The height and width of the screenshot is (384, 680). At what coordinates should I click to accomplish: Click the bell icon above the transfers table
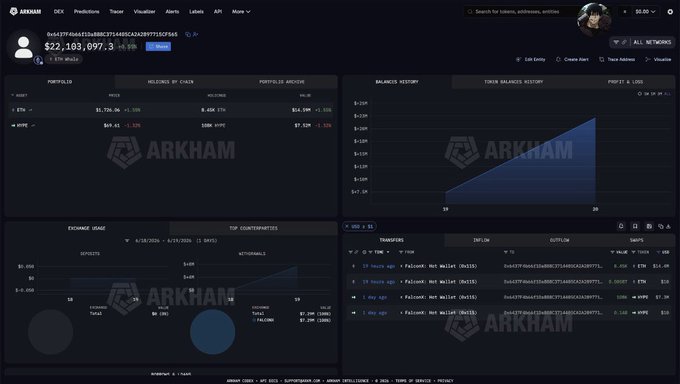(621, 226)
